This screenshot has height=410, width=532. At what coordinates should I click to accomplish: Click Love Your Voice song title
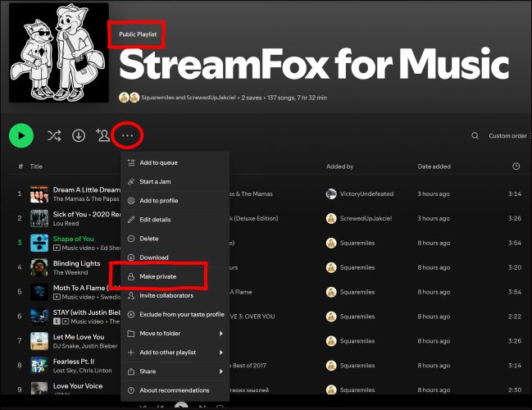point(78,386)
